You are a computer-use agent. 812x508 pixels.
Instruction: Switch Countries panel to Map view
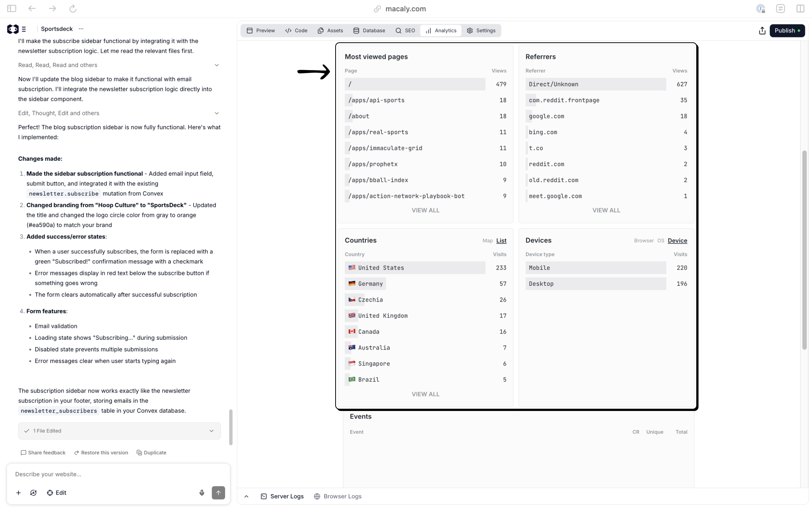(487, 241)
